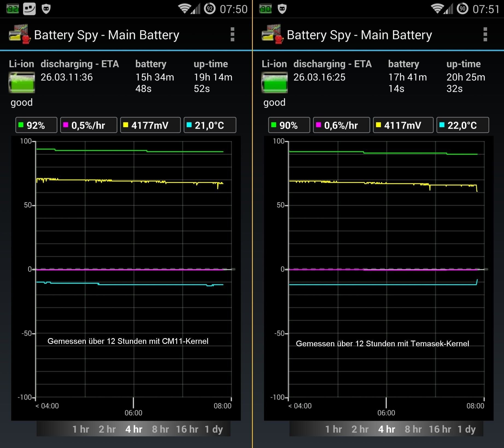Toggle the 90% green series
This screenshot has height=448, width=504.
click(289, 125)
